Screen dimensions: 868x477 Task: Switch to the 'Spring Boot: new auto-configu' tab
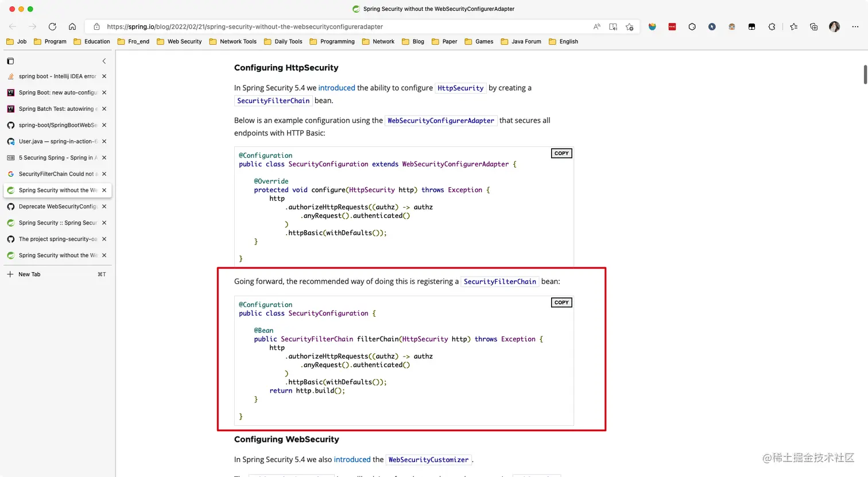pyautogui.click(x=57, y=92)
